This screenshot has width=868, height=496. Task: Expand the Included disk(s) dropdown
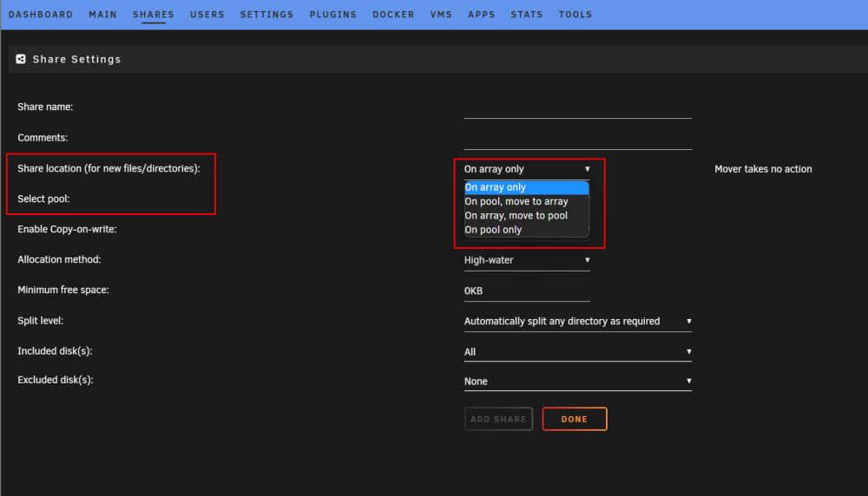[578, 352]
